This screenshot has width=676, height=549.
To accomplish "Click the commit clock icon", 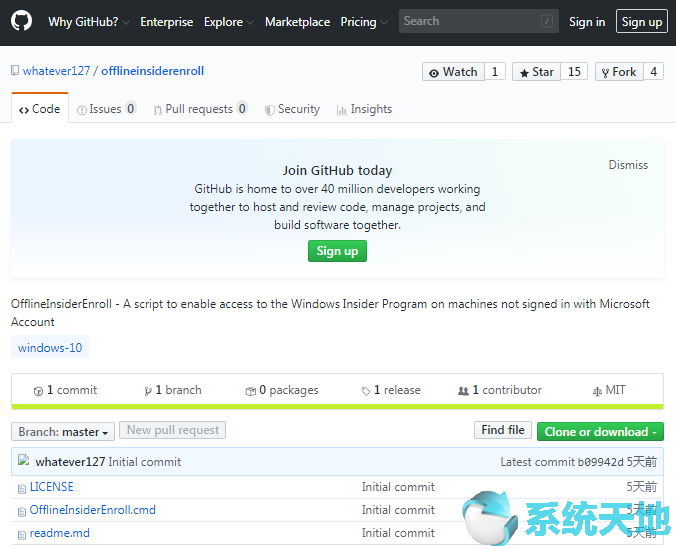I will pyautogui.click(x=38, y=391).
